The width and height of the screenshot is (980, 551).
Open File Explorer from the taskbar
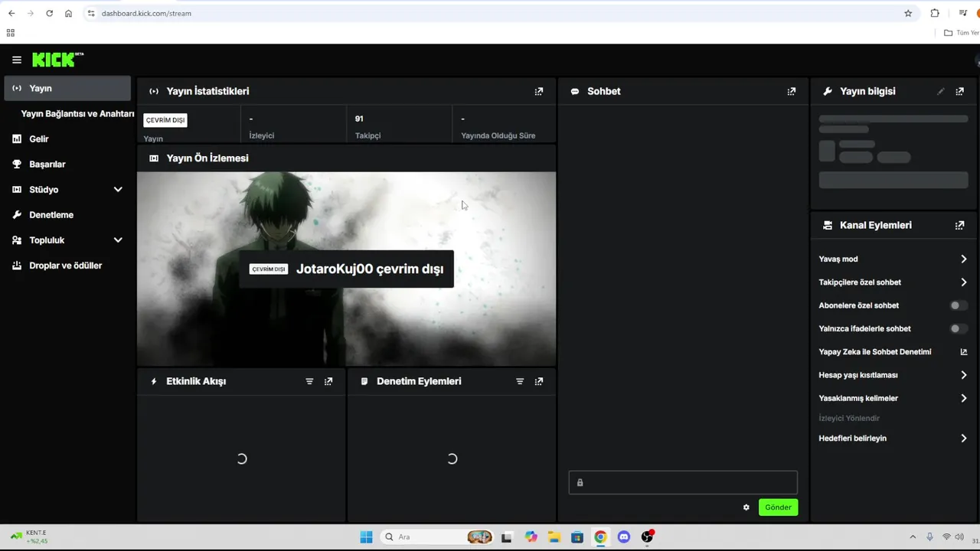tap(554, 537)
